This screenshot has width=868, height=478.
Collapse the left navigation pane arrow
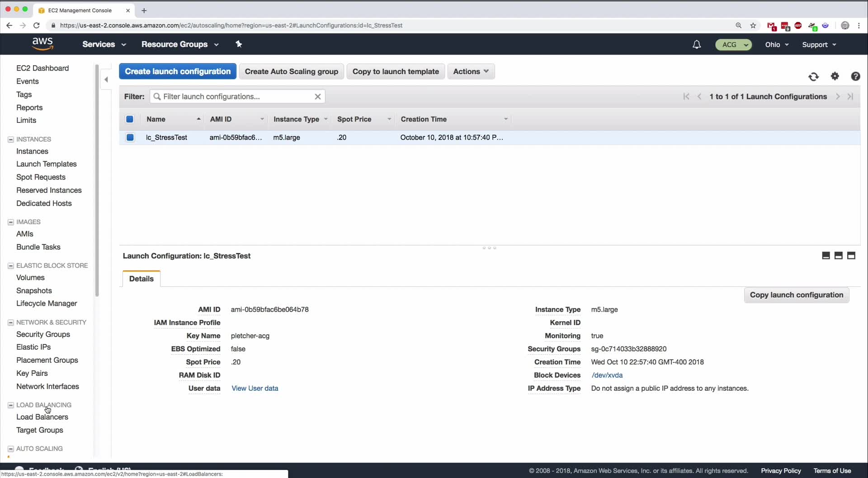click(x=106, y=80)
